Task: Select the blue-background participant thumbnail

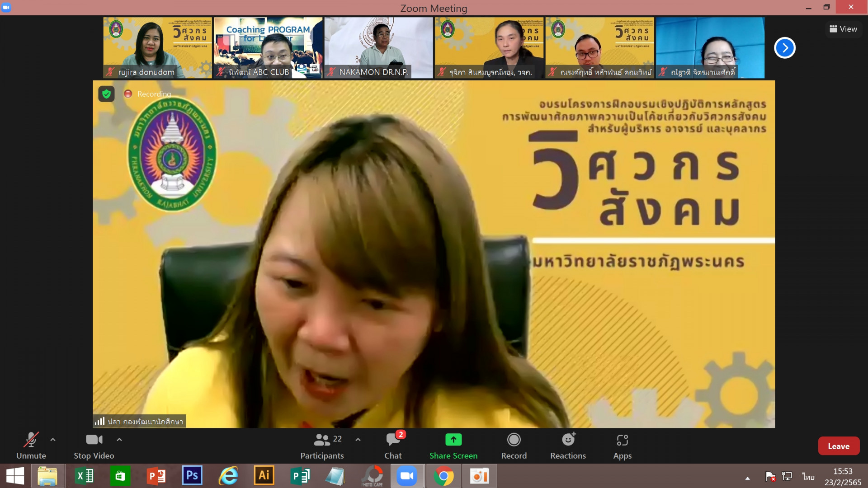Action: point(710,48)
